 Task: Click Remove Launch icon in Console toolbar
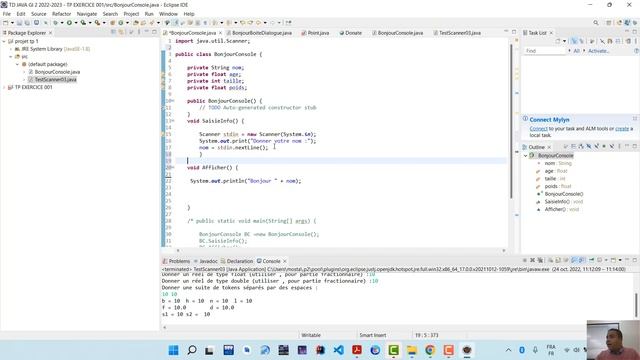tap(533, 260)
